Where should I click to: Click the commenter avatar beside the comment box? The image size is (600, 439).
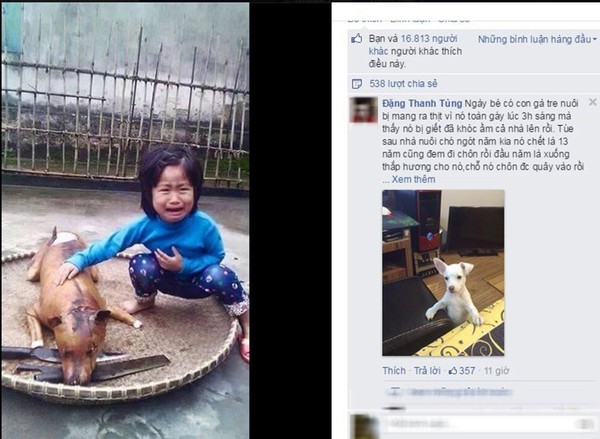pos(365,426)
